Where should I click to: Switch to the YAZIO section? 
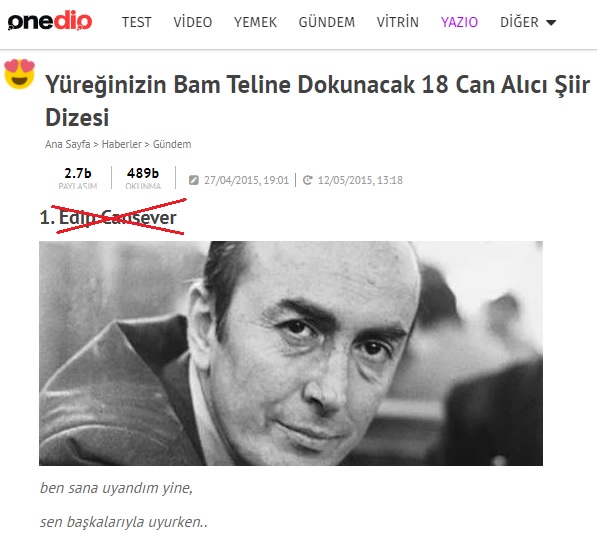(459, 22)
